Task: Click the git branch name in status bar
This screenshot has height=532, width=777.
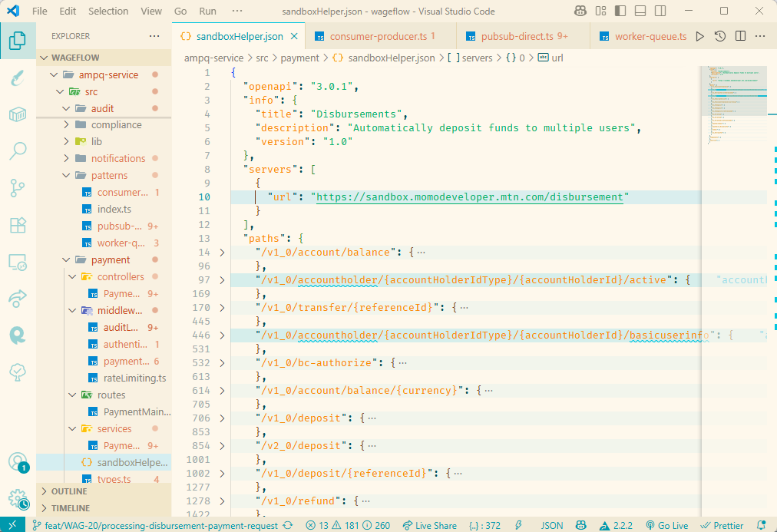Action: point(155,526)
